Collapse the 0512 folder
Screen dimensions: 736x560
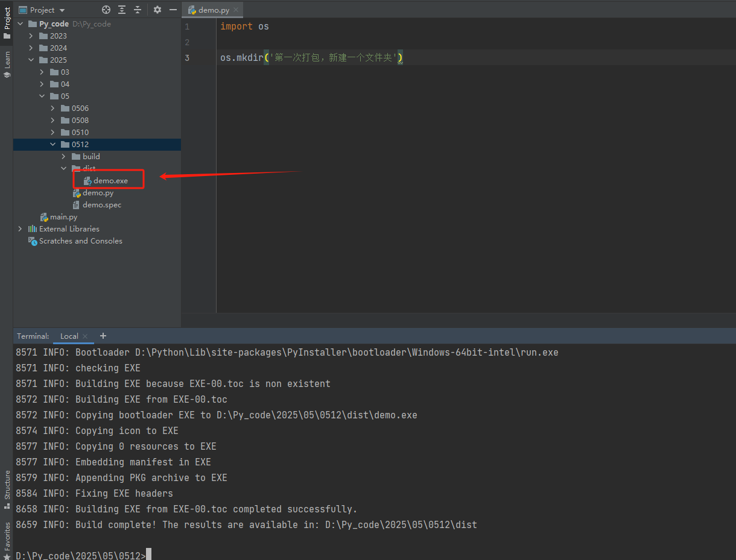click(x=52, y=145)
